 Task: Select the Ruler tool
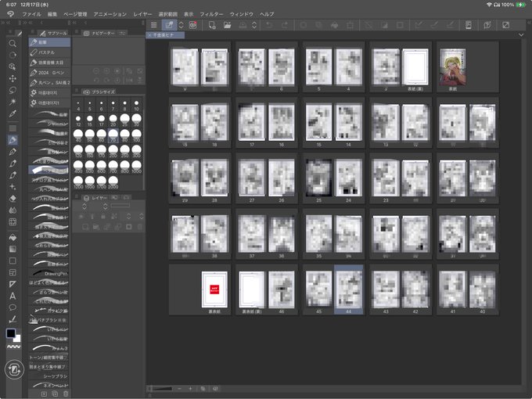click(13, 284)
